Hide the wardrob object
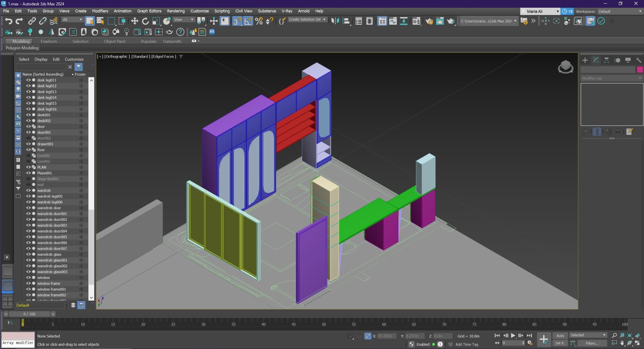Image resolution: width=644 pixels, height=349 pixels. (29, 190)
